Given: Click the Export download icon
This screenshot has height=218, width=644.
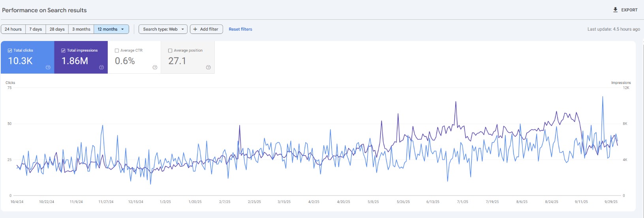Looking at the screenshot, I should pyautogui.click(x=615, y=10).
